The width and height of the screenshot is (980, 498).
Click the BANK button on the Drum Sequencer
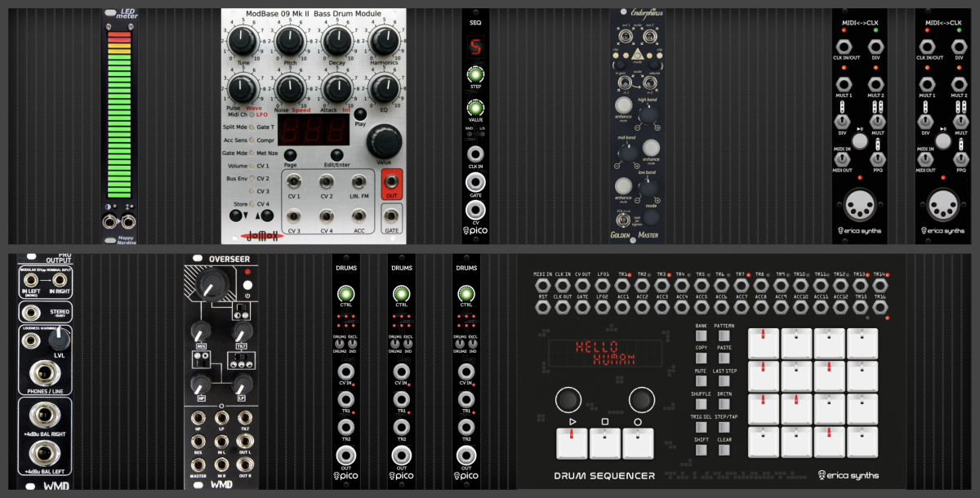coord(702,336)
